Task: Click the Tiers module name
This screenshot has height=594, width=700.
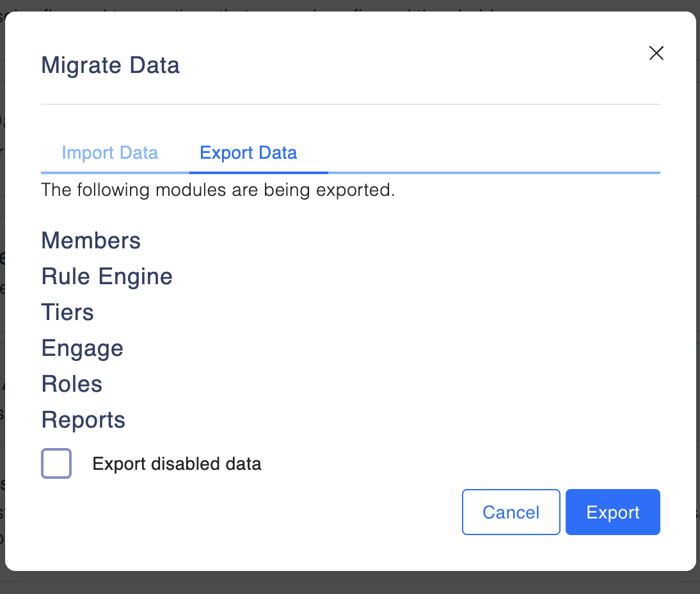Action: click(67, 312)
